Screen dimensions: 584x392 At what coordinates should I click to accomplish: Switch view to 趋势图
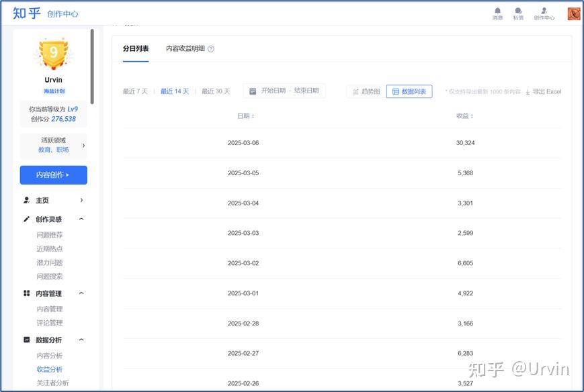[x=366, y=91]
